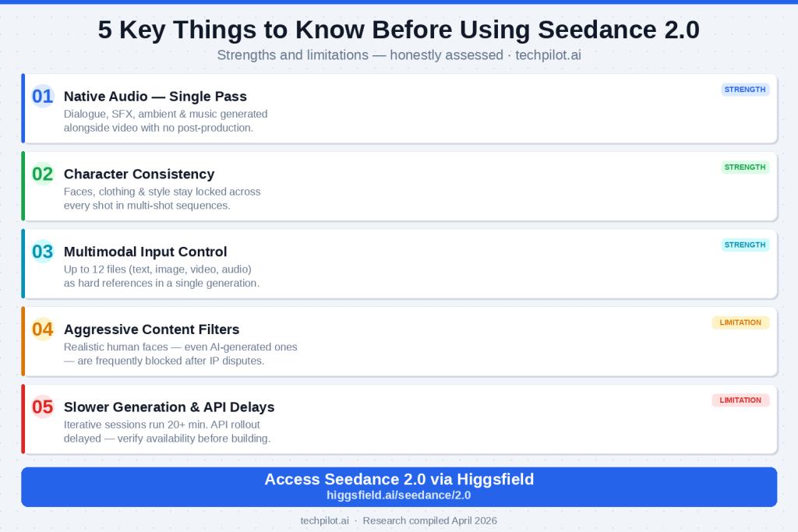This screenshot has width=798, height=532.
Task: Click the green 02 number badge
Action: pyautogui.click(x=42, y=174)
